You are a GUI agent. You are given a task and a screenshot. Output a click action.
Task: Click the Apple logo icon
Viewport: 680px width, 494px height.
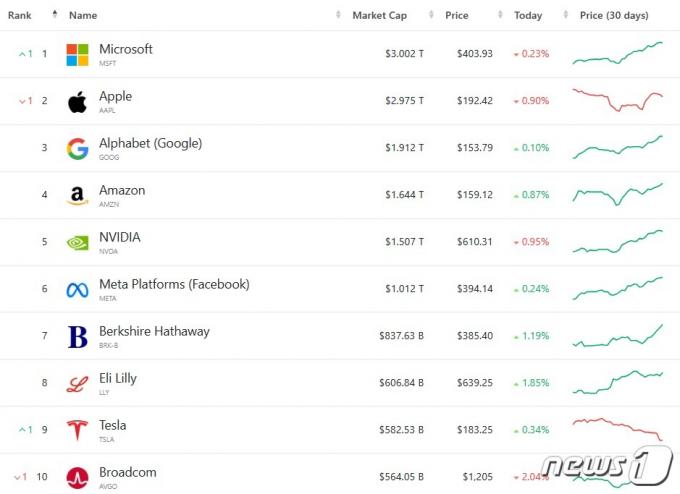point(77,102)
